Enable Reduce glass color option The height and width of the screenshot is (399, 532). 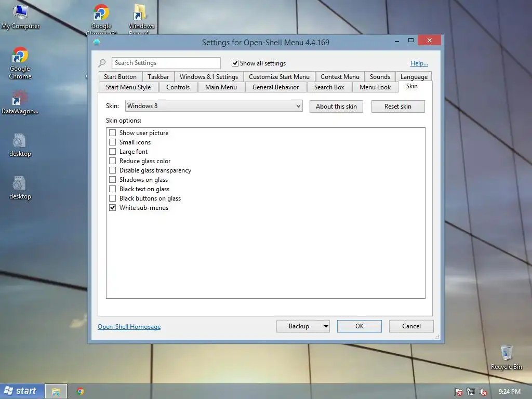(112, 161)
